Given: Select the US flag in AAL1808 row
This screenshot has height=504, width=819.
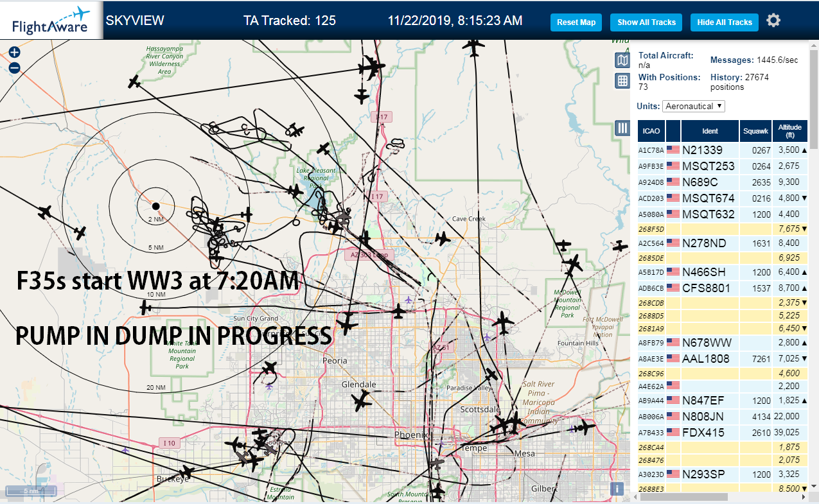Looking at the screenshot, I should [x=673, y=359].
